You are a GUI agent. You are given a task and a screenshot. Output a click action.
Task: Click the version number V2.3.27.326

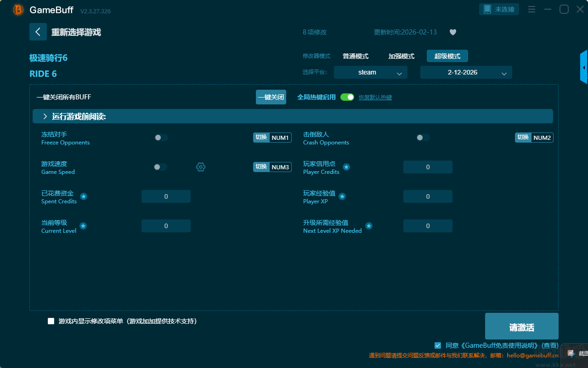[x=96, y=11]
